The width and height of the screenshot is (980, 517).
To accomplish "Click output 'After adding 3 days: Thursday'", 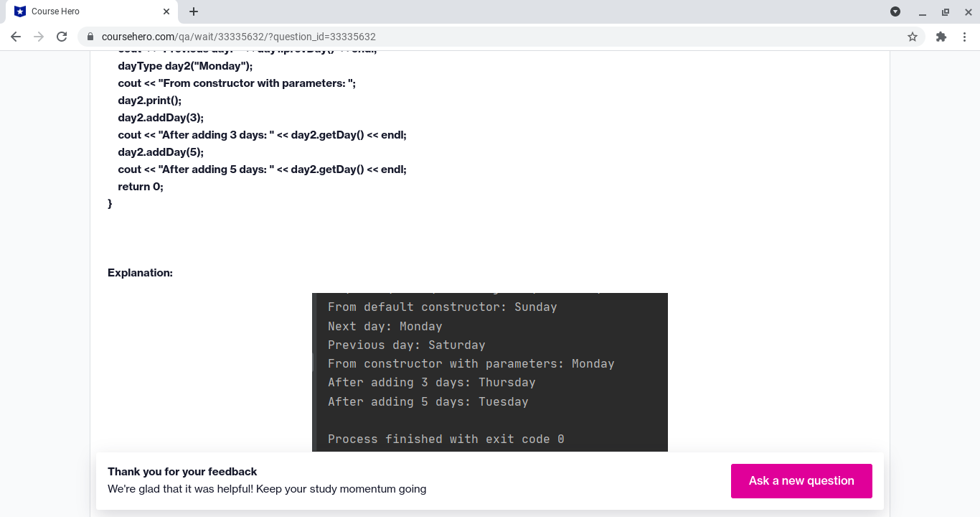I will 432,383.
